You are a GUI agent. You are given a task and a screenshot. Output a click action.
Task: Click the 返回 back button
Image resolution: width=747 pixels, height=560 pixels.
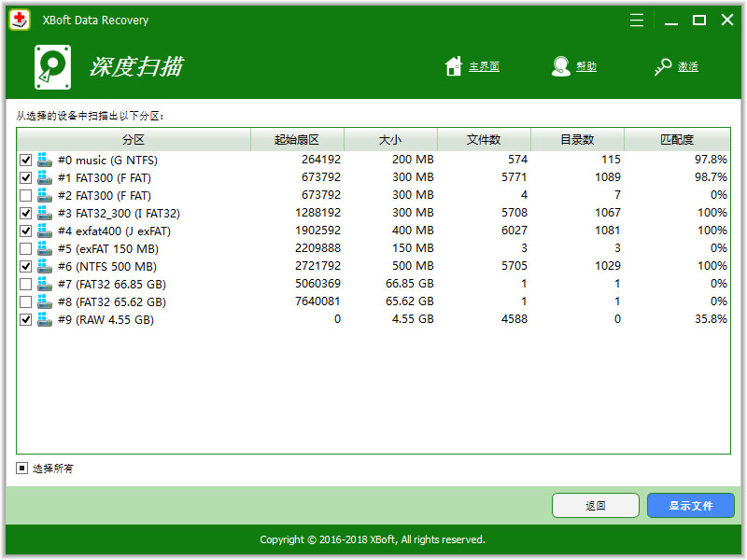596,505
